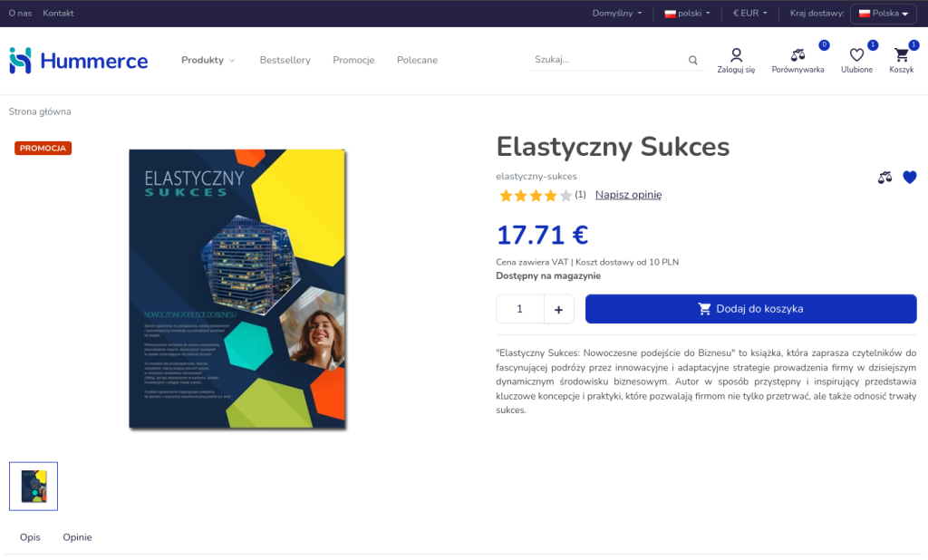
Task: Add product to comparison via scales icon
Action: 885,178
